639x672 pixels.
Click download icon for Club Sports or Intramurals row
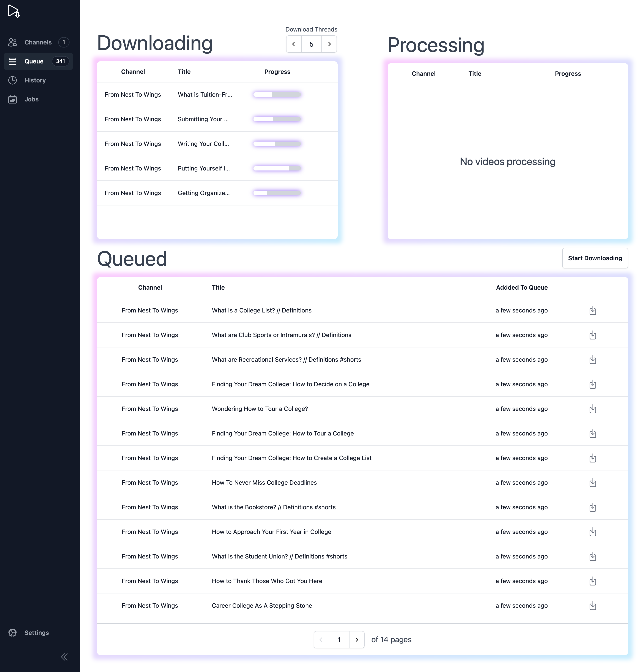[593, 335]
